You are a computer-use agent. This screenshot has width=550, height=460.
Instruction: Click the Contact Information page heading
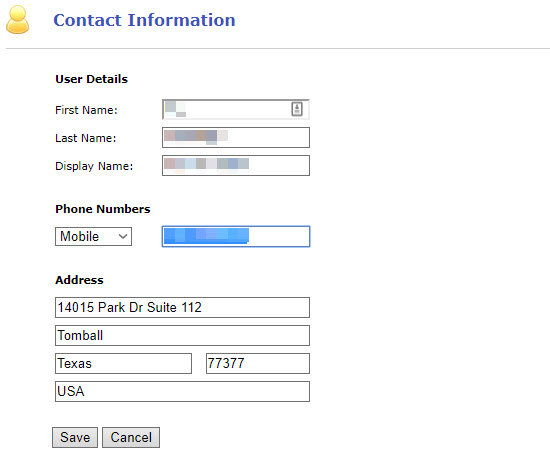(x=144, y=20)
